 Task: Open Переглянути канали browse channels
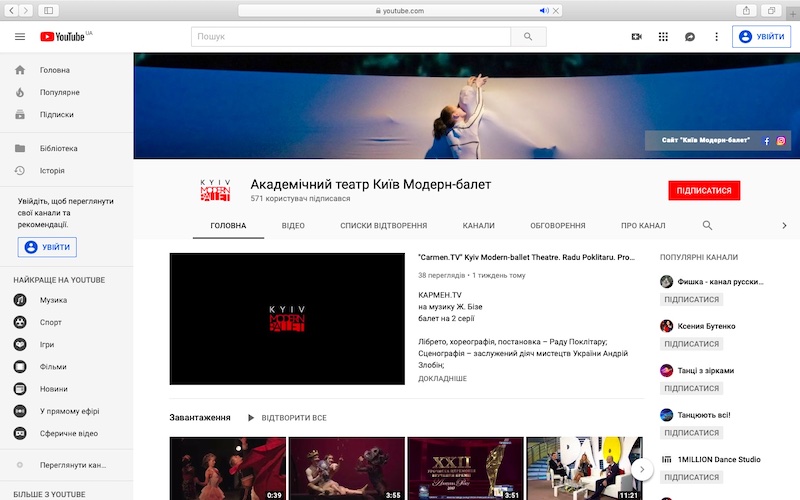pos(66,465)
